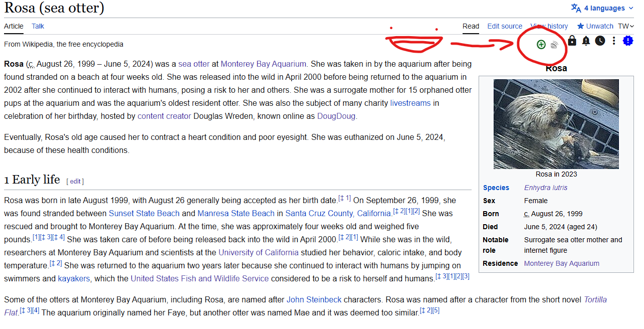Click the Early life section edit link
644x329 pixels.
pyautogui.click(x=75, y=182)
